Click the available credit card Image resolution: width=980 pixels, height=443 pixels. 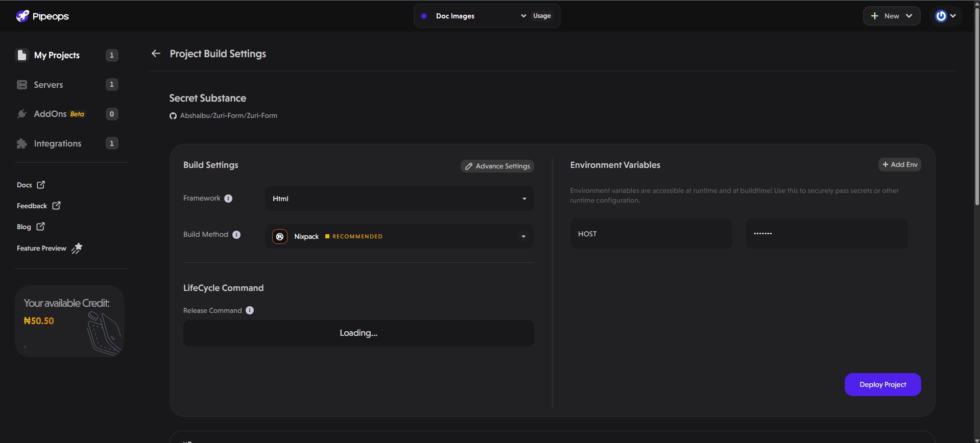69,321
